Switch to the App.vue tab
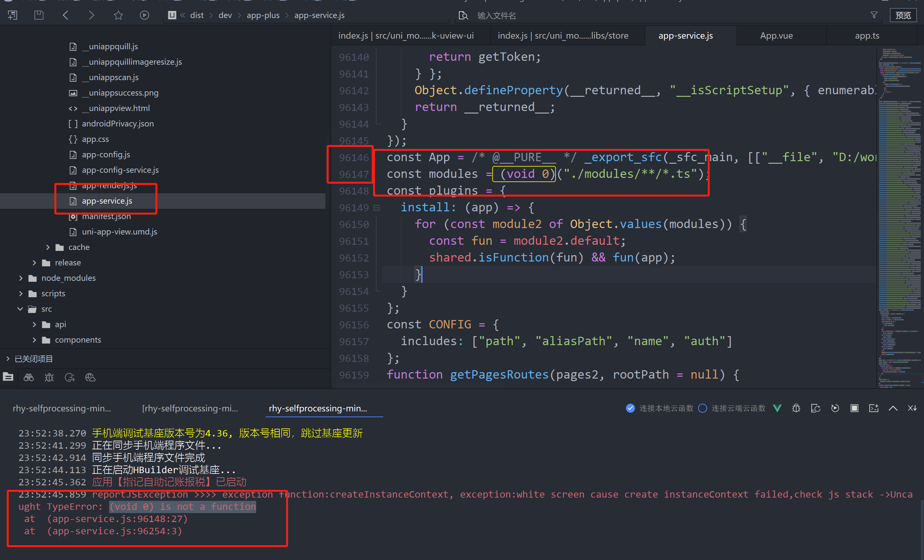Image resolution: width=924 pixels, height=560 pixels. (776, 36)
